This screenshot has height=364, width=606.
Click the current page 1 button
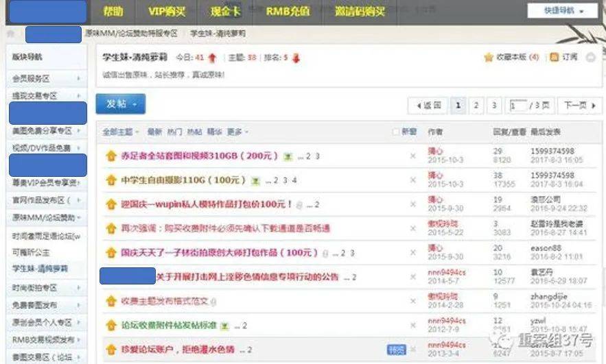coord(458,106)
